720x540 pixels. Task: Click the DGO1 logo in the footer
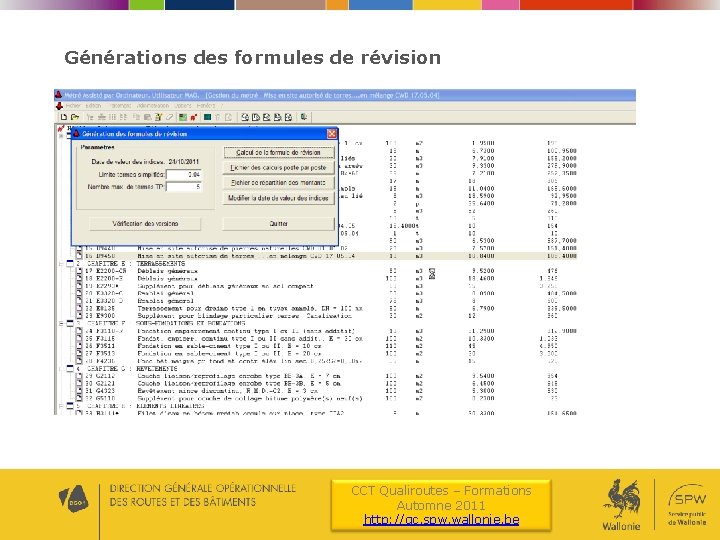point(73,498)
